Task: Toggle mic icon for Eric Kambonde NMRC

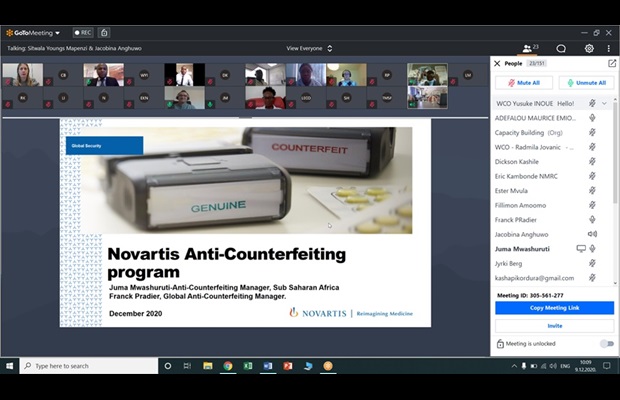Action: point(592,176)
